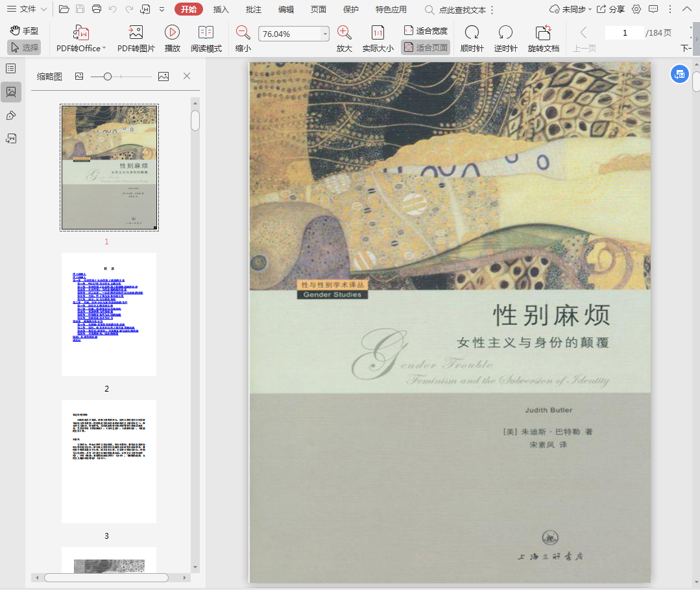The width and height of the screenshot is (700, 590).
Task: Open the signature sidebar icon
Action: 11,139
